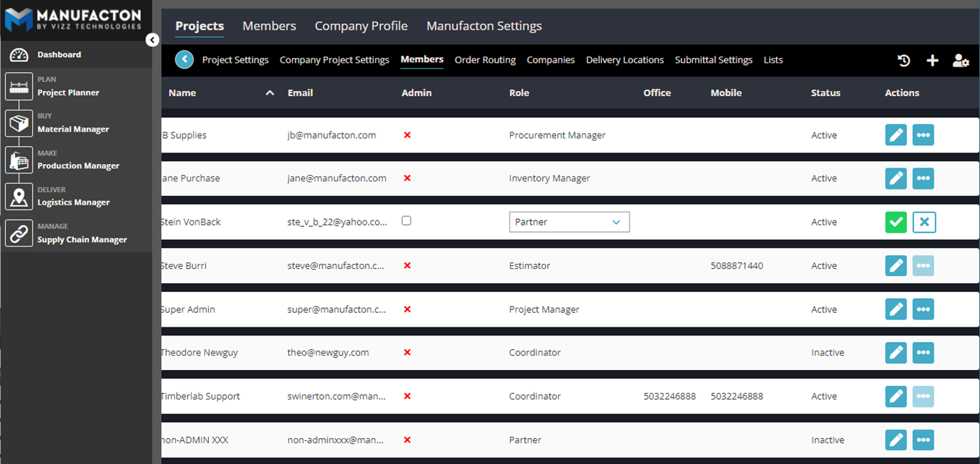Confirm Stein VonBack edit with green checkmark
Screen dimensions: 980x464
coord(895,222)
